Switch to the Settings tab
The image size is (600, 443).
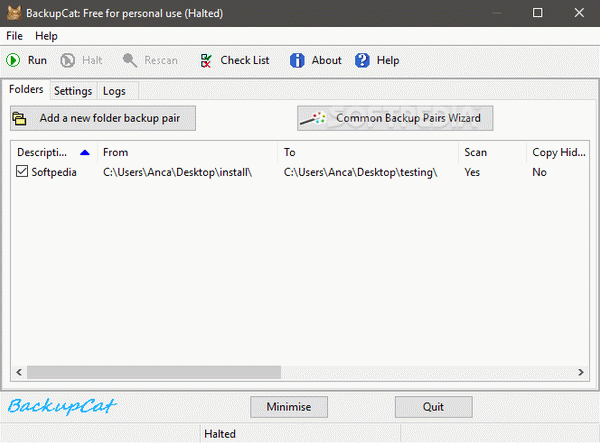tap(73, 91)
